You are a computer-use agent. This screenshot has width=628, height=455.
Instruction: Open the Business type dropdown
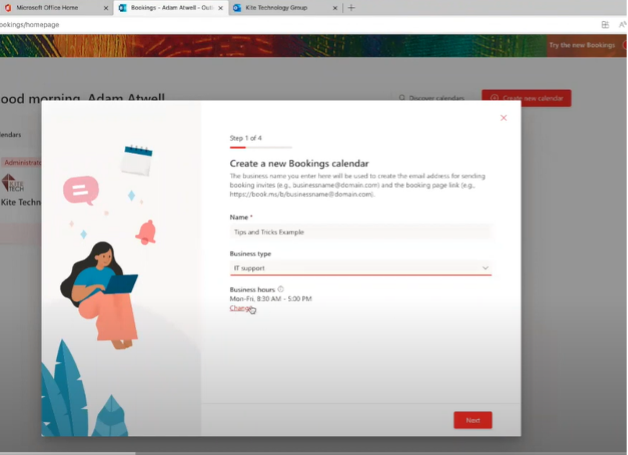click(360, 268)
